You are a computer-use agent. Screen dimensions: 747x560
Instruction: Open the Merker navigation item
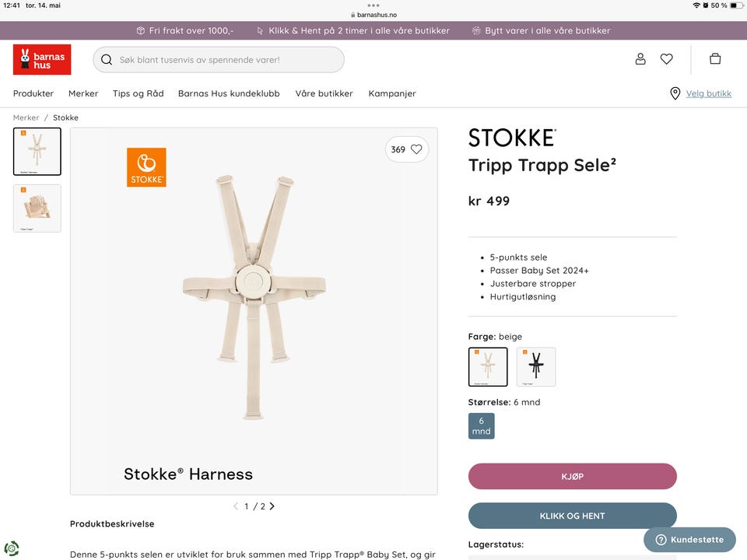point(83,93)
